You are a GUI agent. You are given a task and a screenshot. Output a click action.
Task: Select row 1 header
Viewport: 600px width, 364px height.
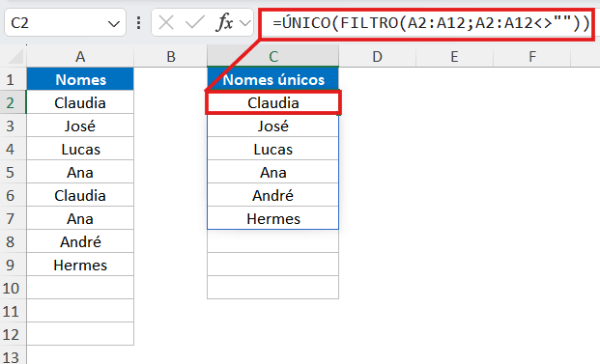[x=13, y=79]
